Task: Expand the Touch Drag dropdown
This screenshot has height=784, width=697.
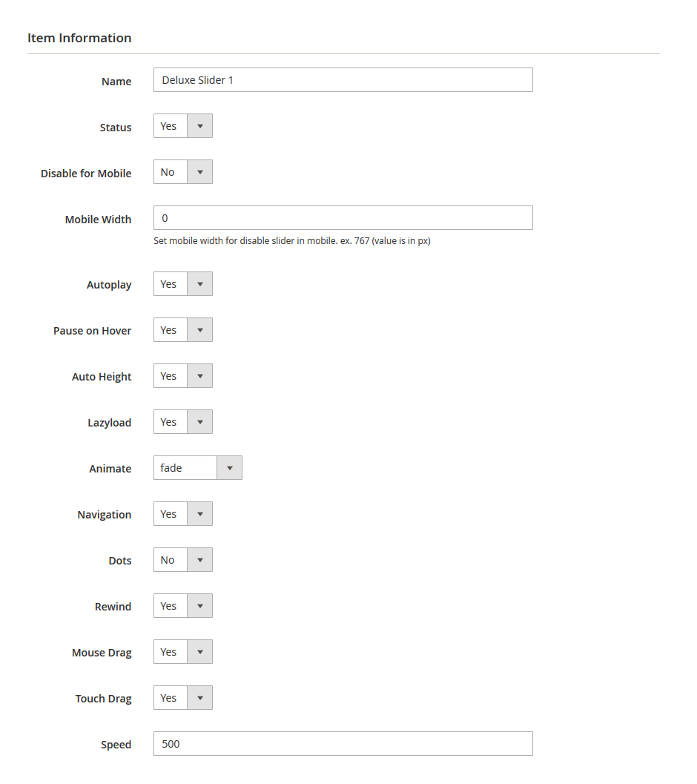Action: (183, 698)
